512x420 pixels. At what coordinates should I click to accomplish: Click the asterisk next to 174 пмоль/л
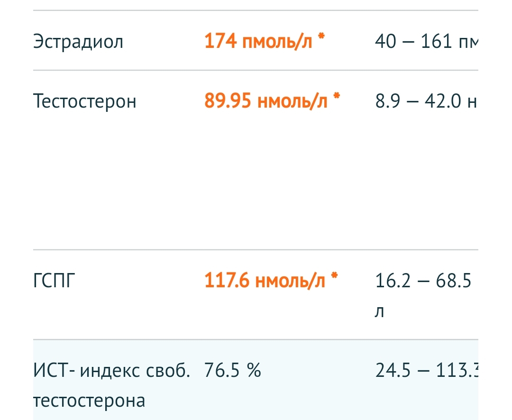pyautogui.click(x=321, y=38)
